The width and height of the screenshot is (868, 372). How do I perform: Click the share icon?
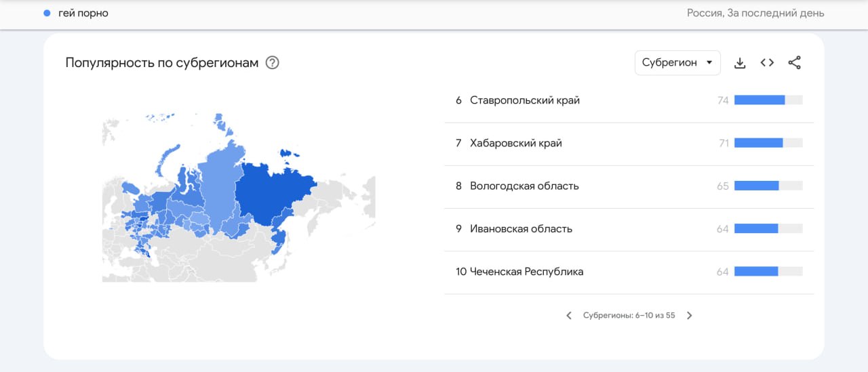(795, 63)
